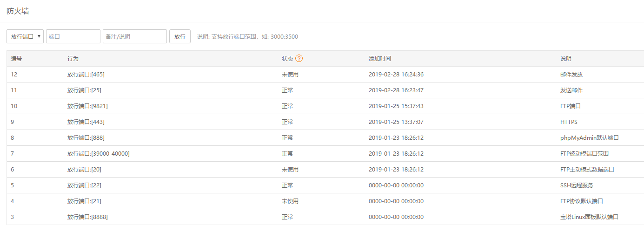Select the 放行端口:[9821] rule entry

tap(87, 106)
